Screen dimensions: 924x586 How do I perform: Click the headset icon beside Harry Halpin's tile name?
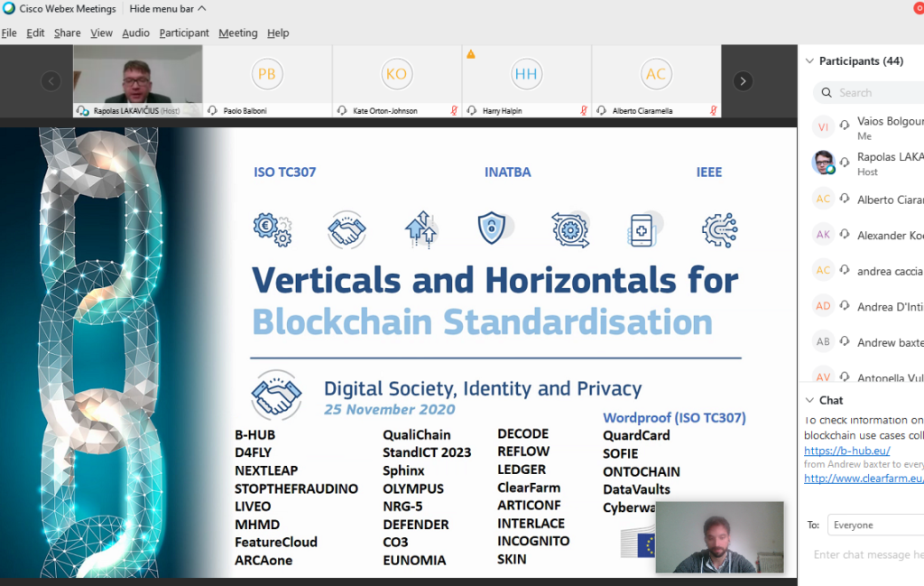pyautogui.click(x=471, y=110)
